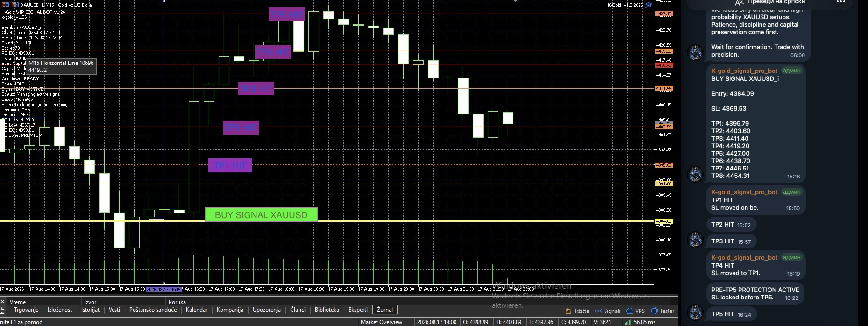Click the green BUY SIGNAL XAUUSD label
The image size is (868, 326).
(261, 215)
